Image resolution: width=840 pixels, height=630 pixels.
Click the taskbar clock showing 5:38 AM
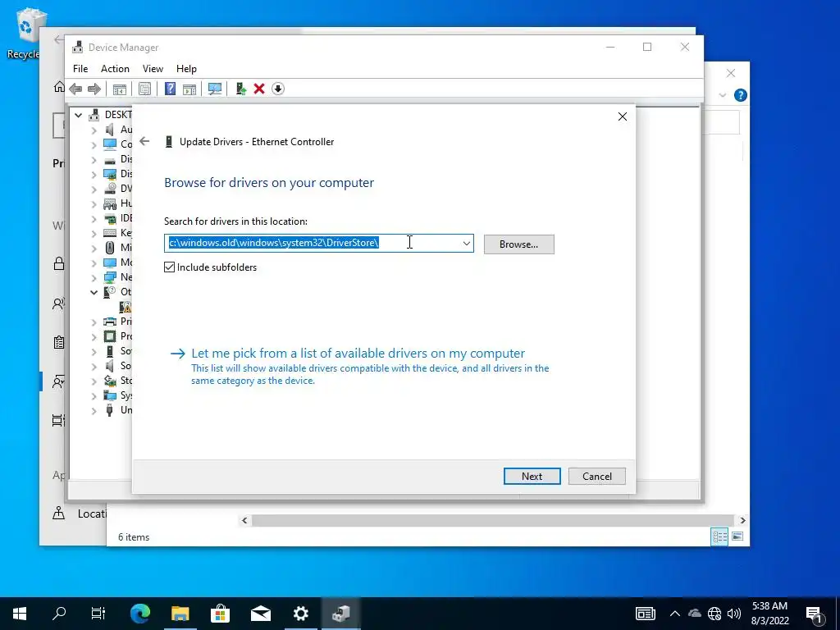point(770,614)
